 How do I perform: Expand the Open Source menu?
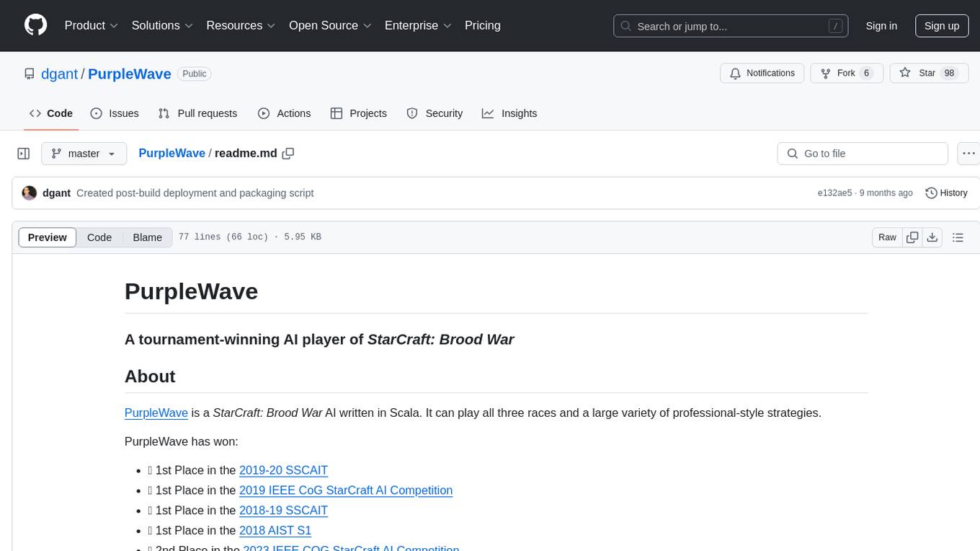pyautogui.click(x=330, y=25)
